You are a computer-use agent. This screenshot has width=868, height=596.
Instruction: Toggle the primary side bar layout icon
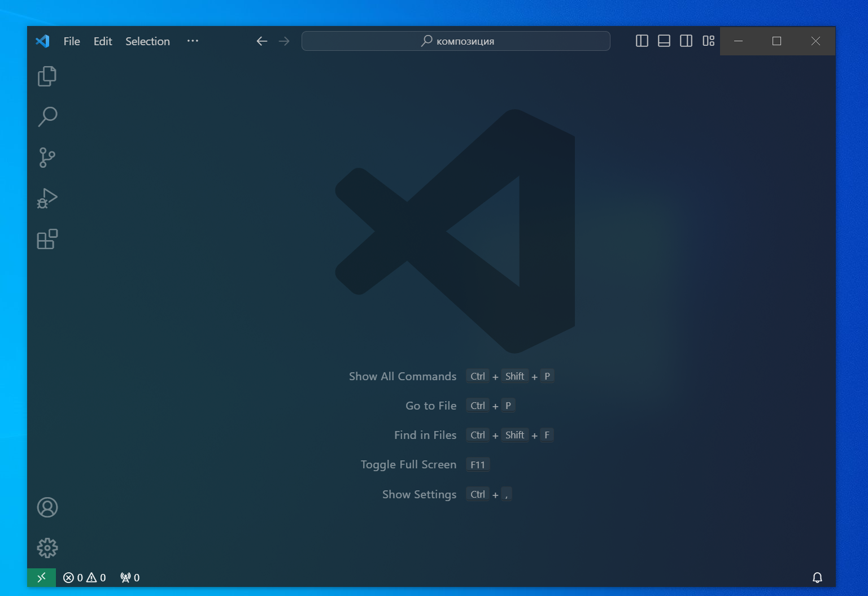tap(642, 41)
